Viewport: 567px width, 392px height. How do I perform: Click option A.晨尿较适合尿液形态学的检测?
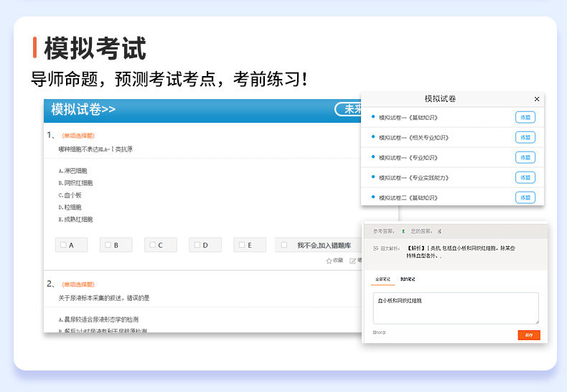98,319
